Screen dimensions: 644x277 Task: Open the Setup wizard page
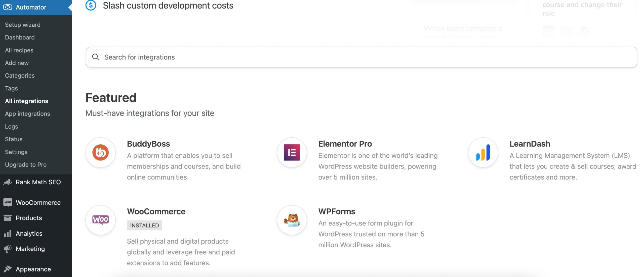(x=23, y=25)
